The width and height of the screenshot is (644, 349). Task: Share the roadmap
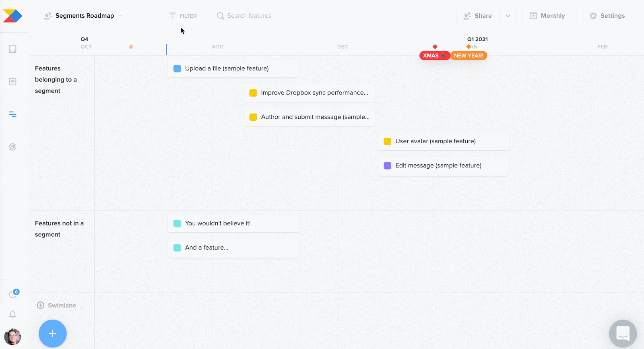pyautogui.click(x=478, y=16)
